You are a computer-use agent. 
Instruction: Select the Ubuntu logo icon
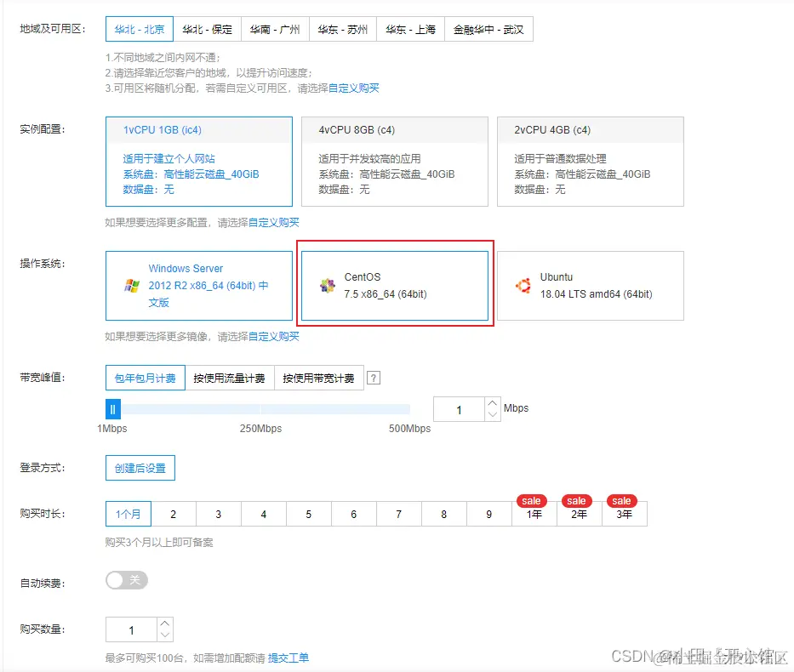point(525,286)
